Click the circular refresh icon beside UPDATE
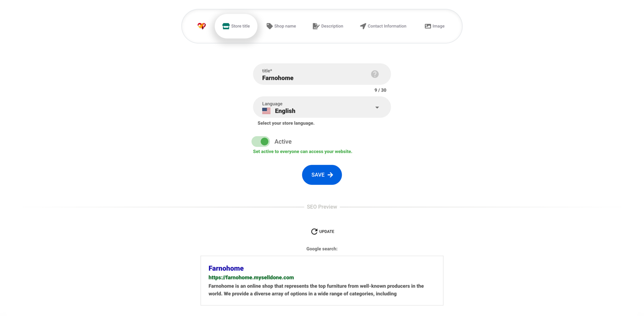Viewport: 644px width, 316px height. 314,231
